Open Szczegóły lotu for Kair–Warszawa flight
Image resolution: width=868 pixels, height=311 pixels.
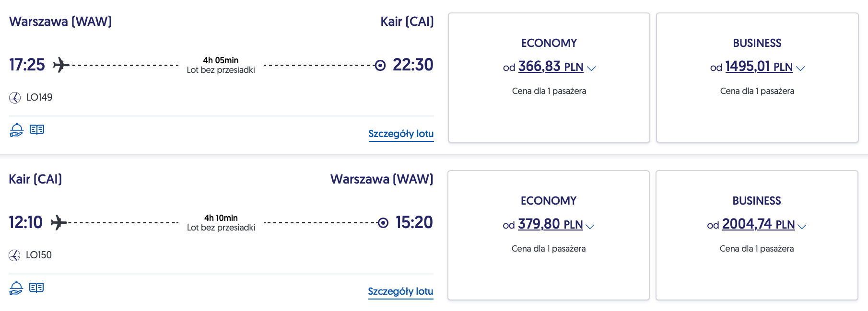tap(400, 291)
